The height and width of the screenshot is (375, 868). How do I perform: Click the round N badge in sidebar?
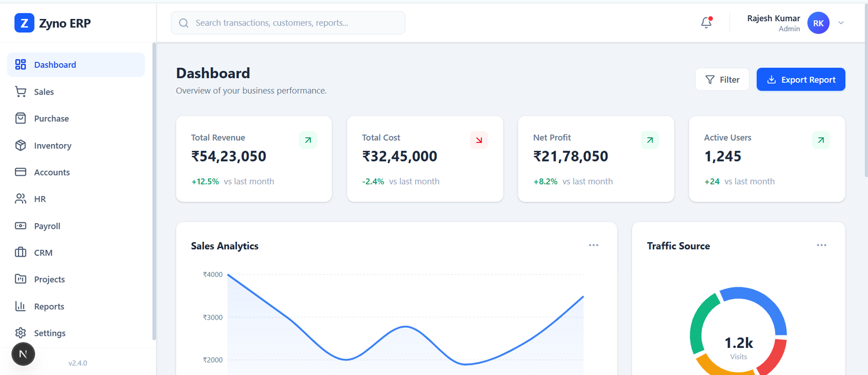pos(23,354)
